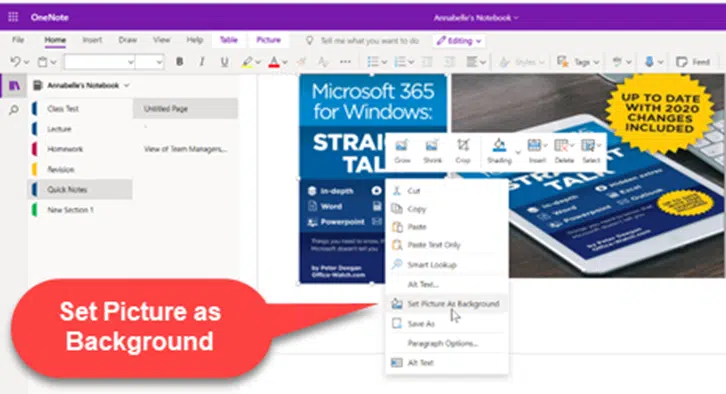726x394 pixels.
Task: Click the Dictate microphone icon
Action: [649, 62]
